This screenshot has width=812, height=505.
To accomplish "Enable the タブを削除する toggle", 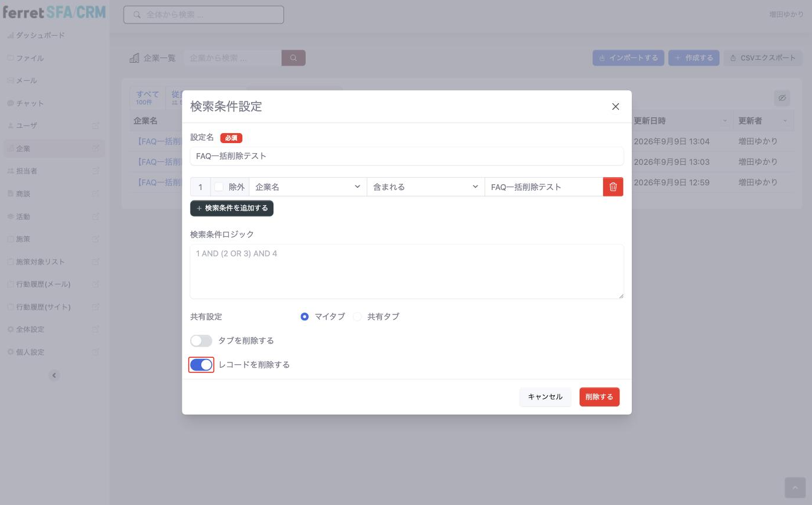I will pos(201,341).
